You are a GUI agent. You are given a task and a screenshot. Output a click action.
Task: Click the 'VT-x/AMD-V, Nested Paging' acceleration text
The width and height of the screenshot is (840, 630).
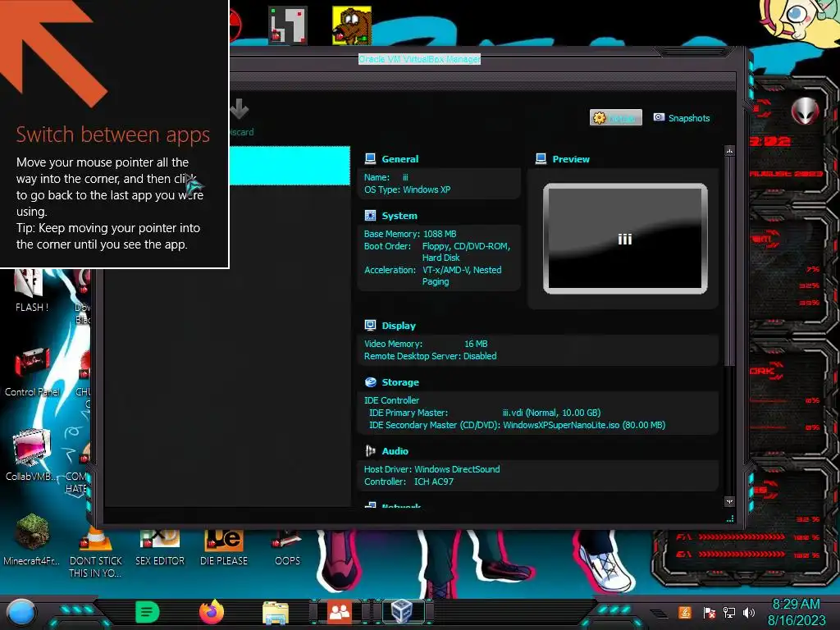click(x=462, y=276)
